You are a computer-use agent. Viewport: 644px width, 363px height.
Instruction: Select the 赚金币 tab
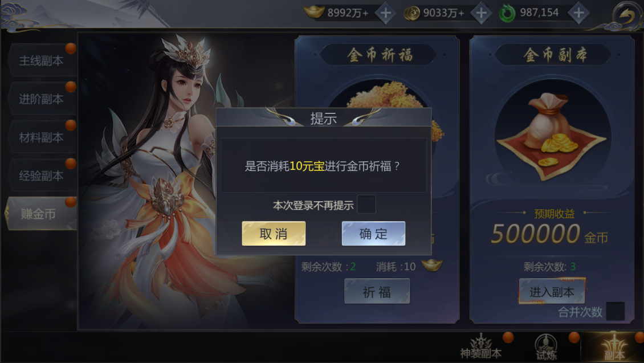coord(40,214)
